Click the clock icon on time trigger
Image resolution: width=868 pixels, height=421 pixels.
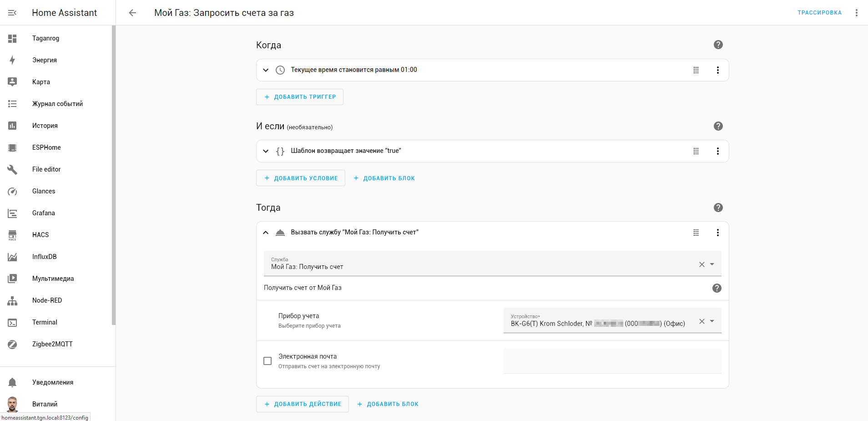[280, 70]
